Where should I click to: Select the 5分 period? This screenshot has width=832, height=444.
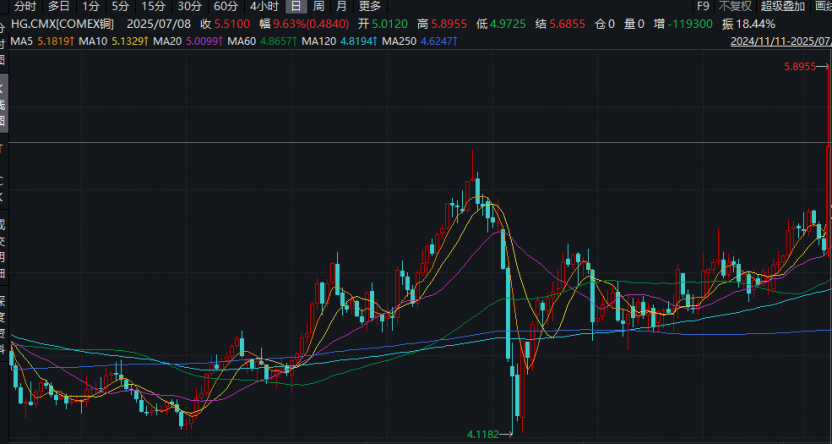coord(120,6)
